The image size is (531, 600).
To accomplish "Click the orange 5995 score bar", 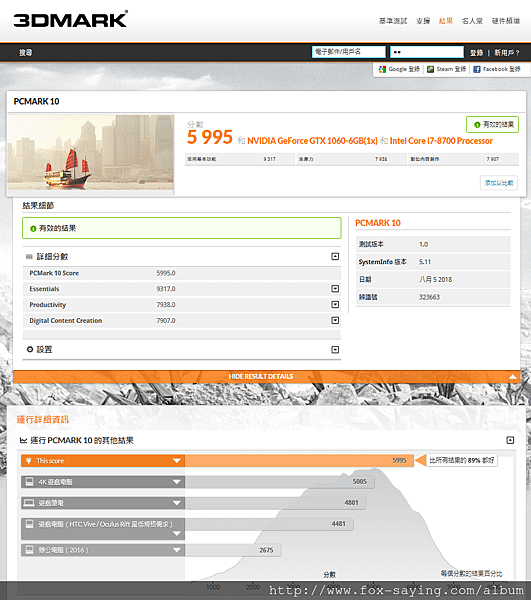I will [299, 461].
